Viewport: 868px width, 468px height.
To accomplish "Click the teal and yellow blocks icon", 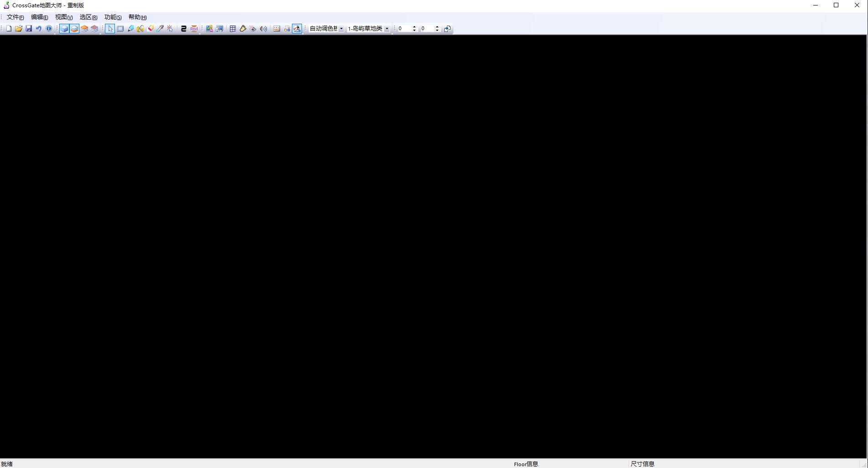I will (209, 28).
